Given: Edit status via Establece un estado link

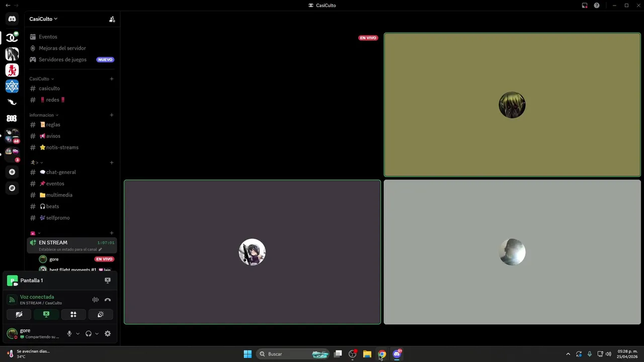Looking at the screenshot, I should pos(70,249).
